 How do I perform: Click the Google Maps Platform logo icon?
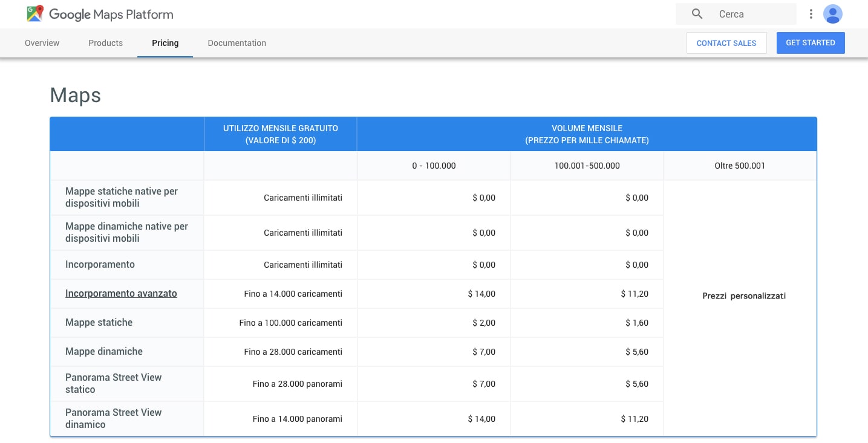coord(36,14)
